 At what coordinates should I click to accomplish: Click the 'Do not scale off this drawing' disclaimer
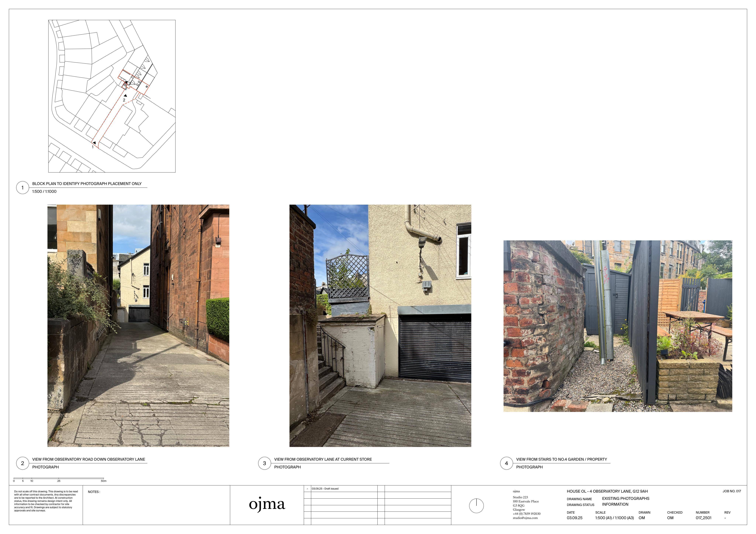[46, 501]
